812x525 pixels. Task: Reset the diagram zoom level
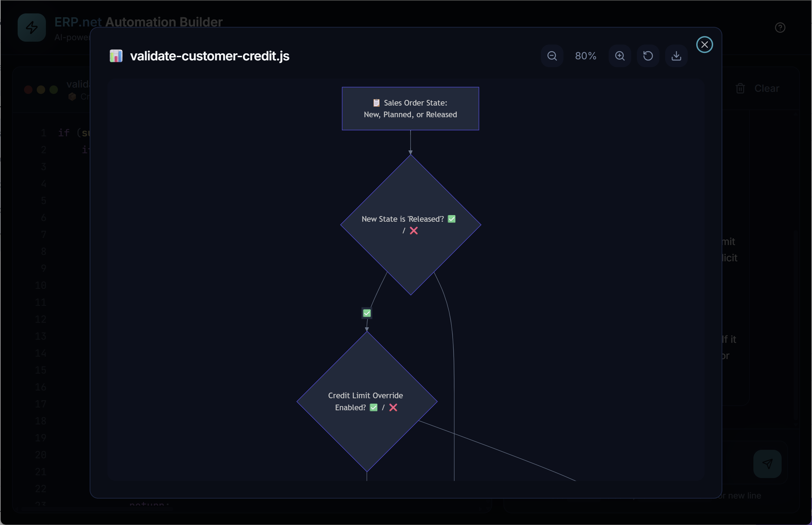(x=648, y=56)
